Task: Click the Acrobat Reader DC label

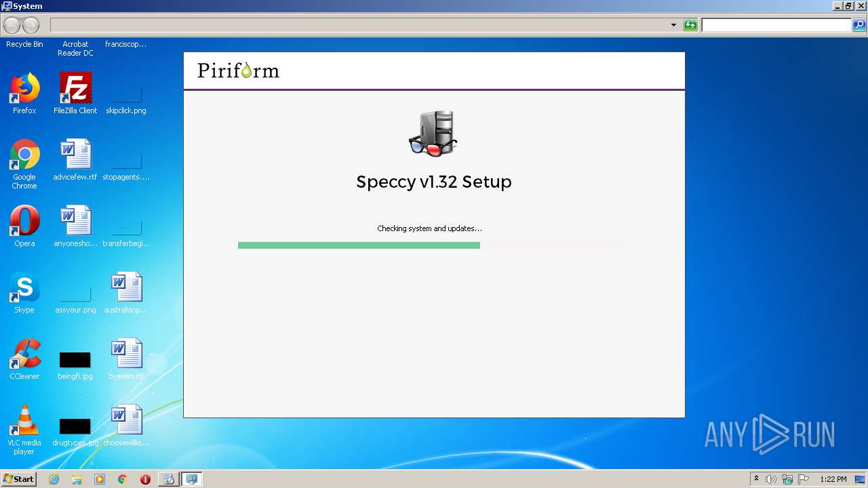Action: coord(75,48)
